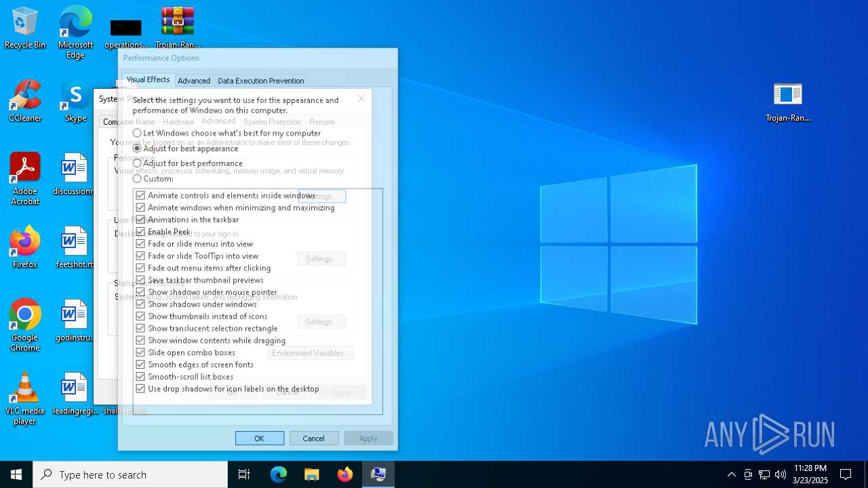Toggle Show window contents while dragging
Viewport: 868px width, 488px height.
pyautogui.click(x=210, y=340)
